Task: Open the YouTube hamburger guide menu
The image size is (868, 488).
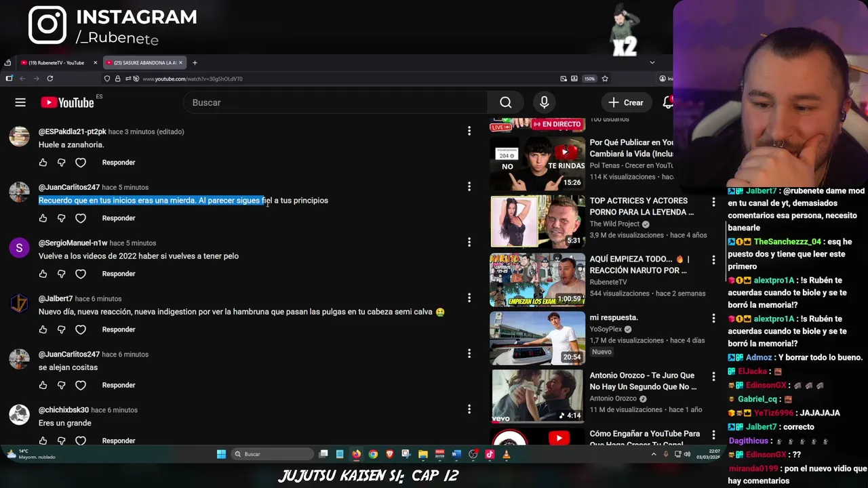Action: (20, 102)
